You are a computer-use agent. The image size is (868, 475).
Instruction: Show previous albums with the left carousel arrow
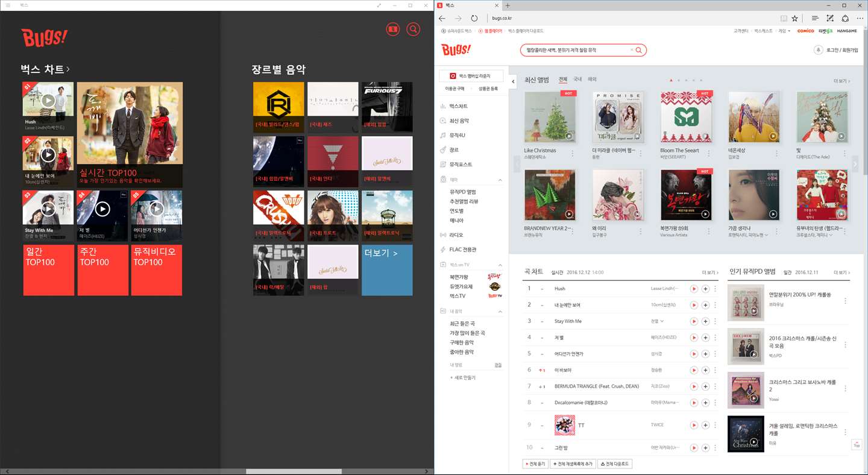pos(517,163)
